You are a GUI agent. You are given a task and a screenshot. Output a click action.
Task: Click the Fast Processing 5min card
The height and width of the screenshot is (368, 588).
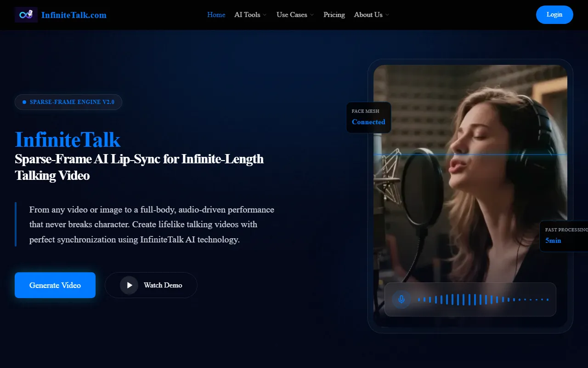[x=565, y=236]
